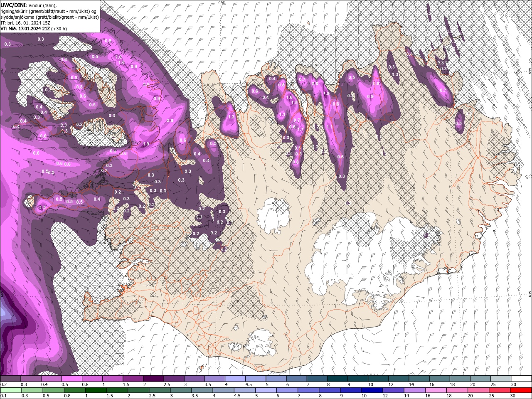Image resolution: width=532 pixels, height=399 pixels.
Task: Click the bright red bottom-row swatch after 30
Action: (x=521, y=390)
